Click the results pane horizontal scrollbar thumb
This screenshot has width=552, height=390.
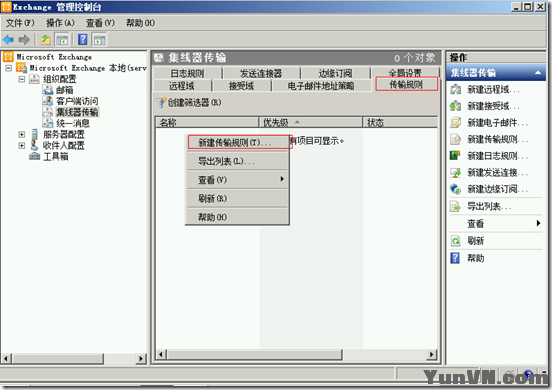coord(254,354)
